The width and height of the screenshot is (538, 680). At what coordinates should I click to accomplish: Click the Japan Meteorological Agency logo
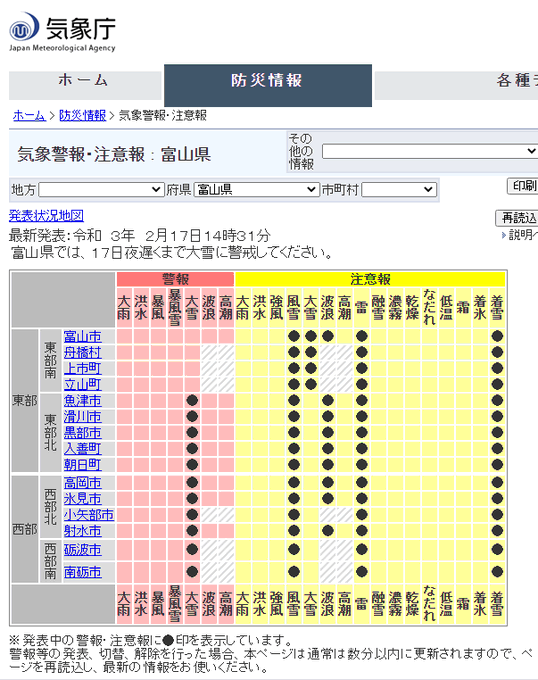(x=62, y=33)
